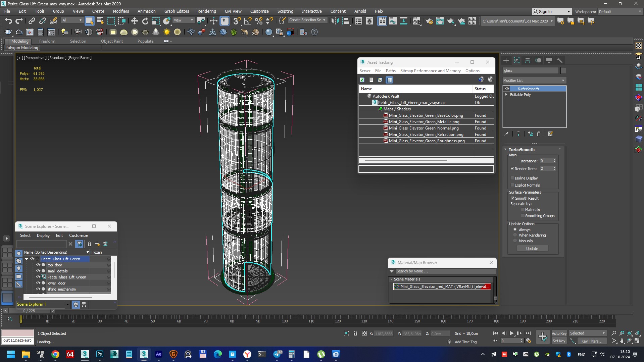Open Create Selection Set dropdown
This screenshot has width=644, height=362.
pyautogui.click(x=307, y=20)
